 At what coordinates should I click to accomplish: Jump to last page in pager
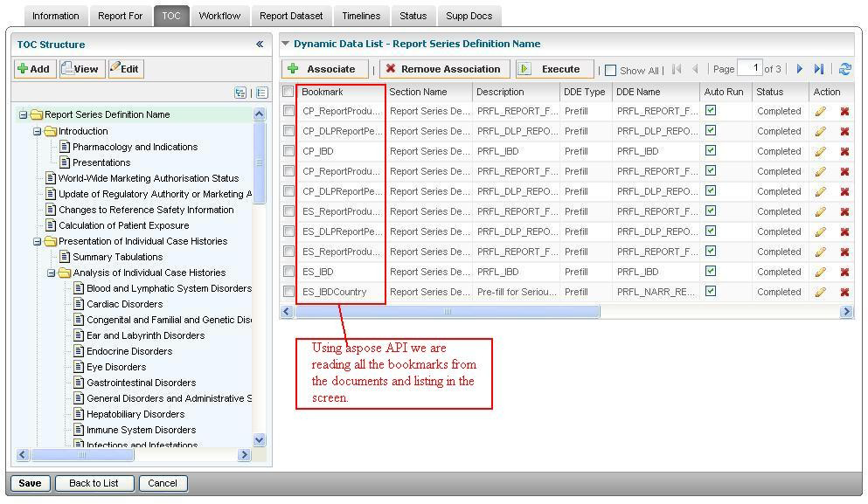pyautogui.click(x=819, y=69)
